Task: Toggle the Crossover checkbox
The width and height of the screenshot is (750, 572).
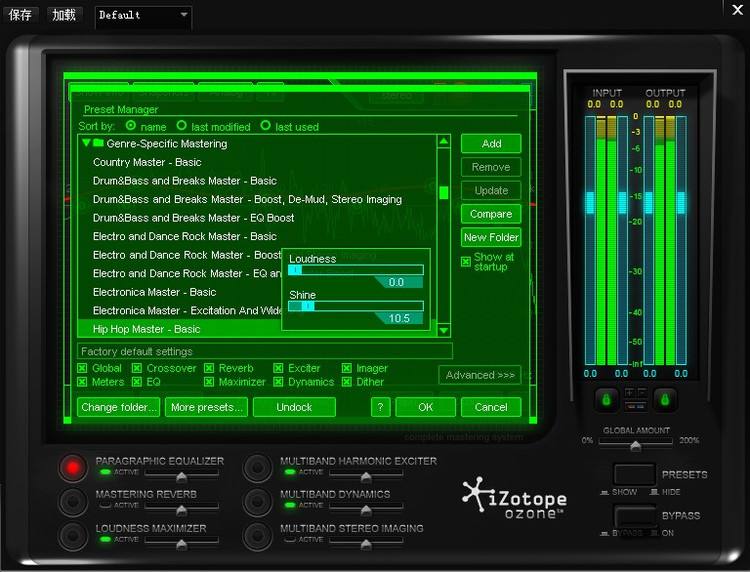Action: click(137, 368)
